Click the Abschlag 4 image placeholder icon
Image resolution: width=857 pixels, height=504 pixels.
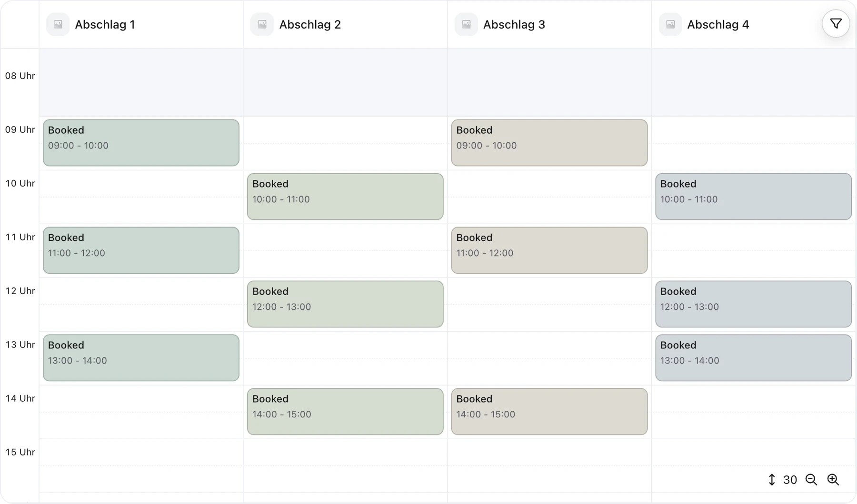670,24
